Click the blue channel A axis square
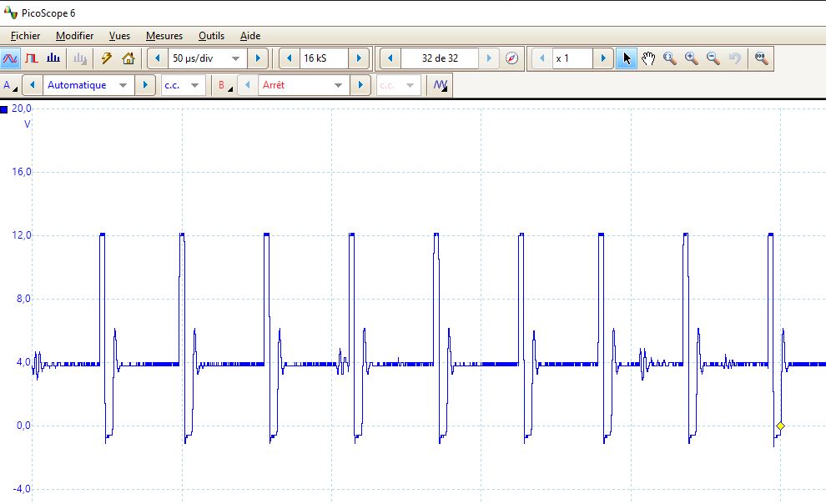The height and width of the screenshot is (504, 826). coord(4,109)
